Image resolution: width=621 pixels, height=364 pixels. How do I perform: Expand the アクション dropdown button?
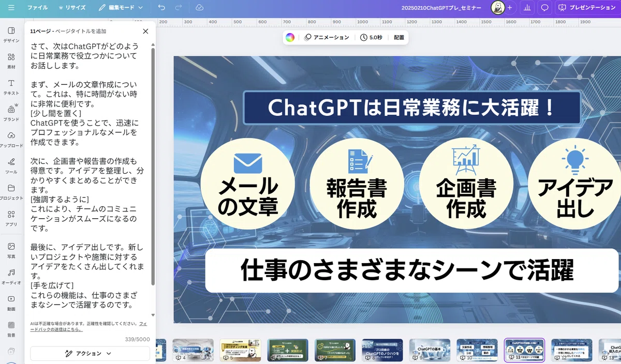click(90, 354)
